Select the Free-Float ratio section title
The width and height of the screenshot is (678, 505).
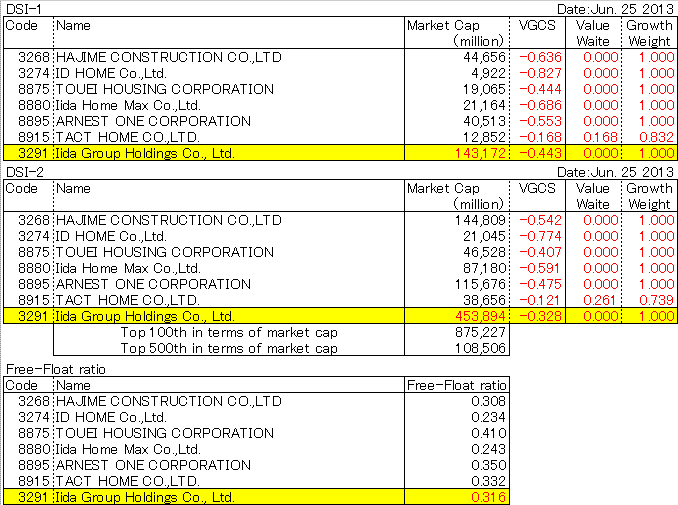(56, 369)
